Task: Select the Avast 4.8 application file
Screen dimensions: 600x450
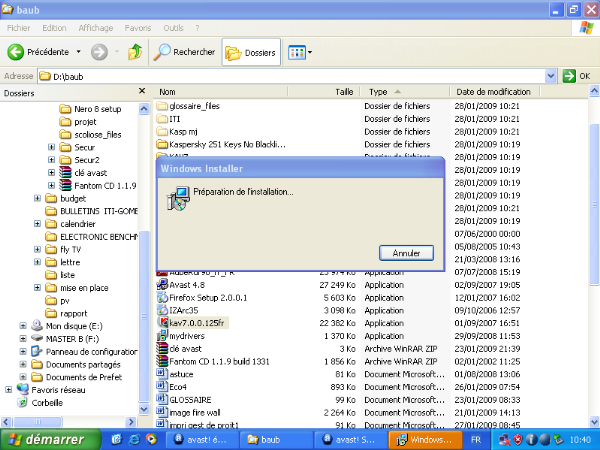Action: pos(186,284)
